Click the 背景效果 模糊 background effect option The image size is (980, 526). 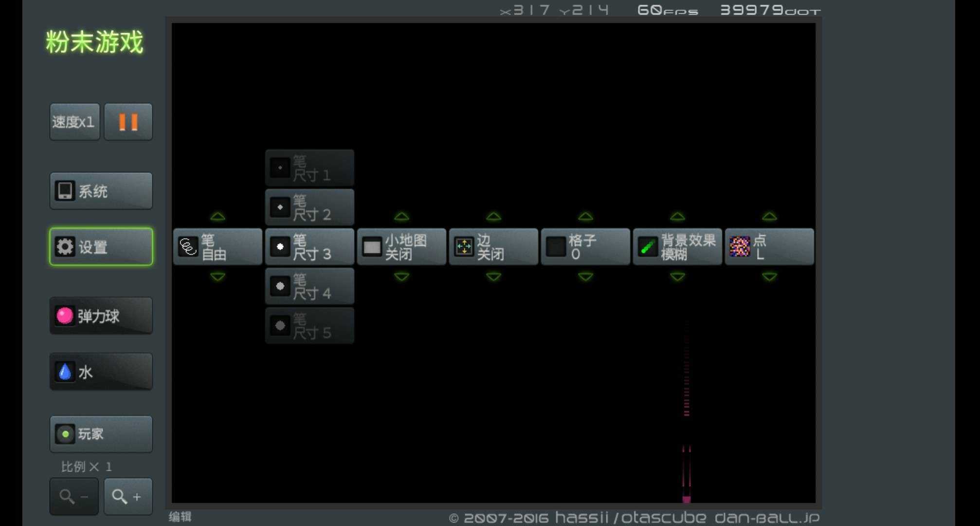coord(677,247)
